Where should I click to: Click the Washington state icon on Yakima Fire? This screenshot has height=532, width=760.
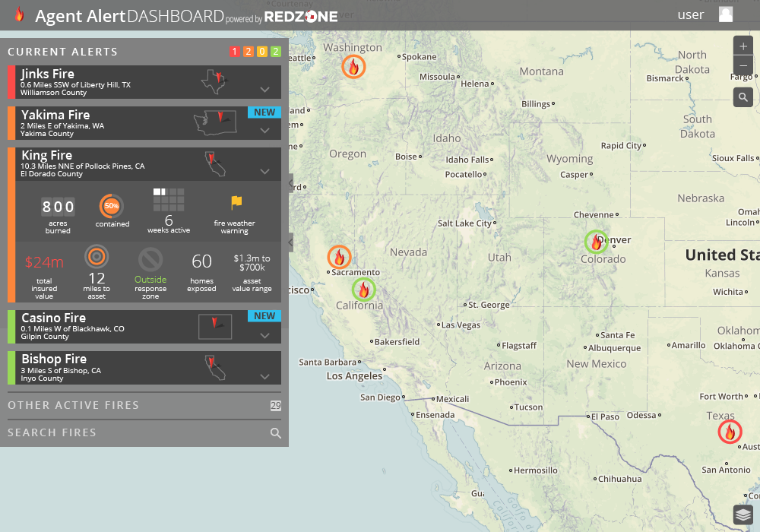point(215,122)
